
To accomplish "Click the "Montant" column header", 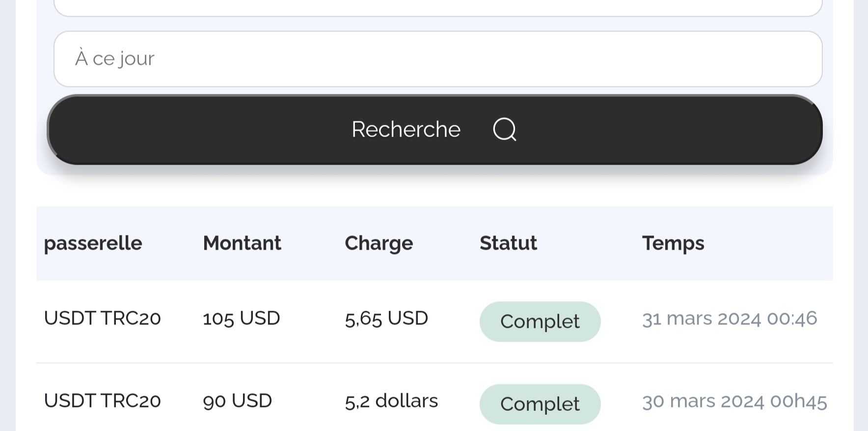I will [x=242, y=243].
